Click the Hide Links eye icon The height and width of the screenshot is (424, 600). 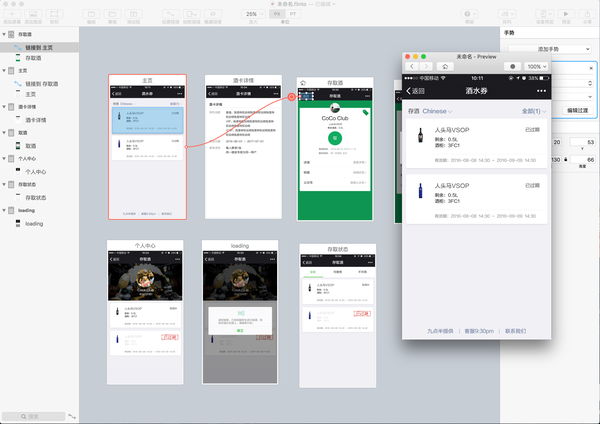(213, 14)
